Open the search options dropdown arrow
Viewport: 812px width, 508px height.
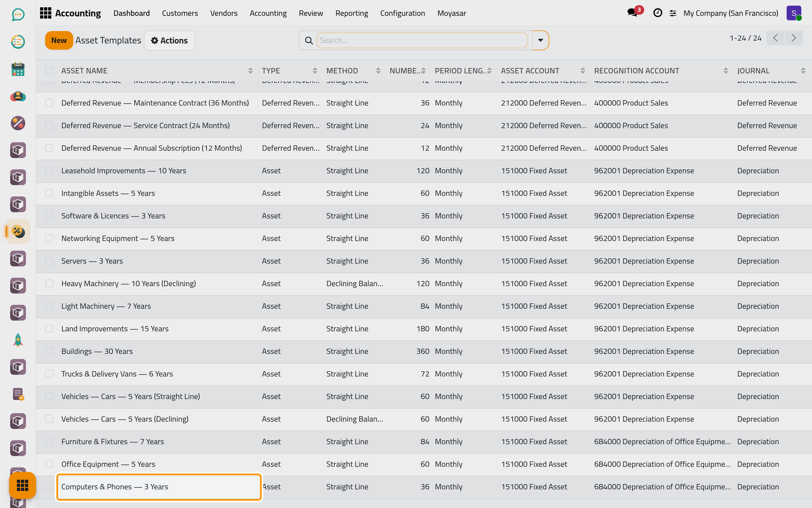pos(540,41)
